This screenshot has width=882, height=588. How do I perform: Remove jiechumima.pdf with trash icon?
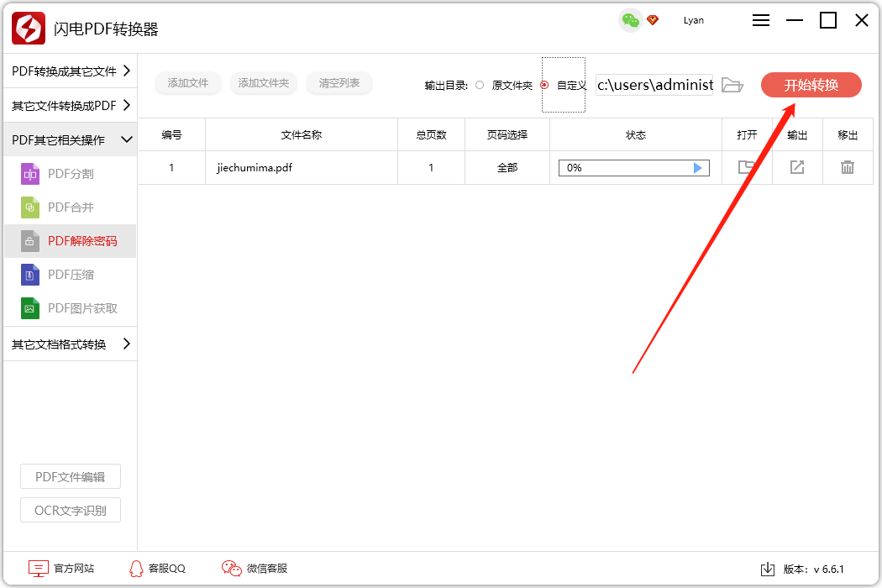point(847,167)
